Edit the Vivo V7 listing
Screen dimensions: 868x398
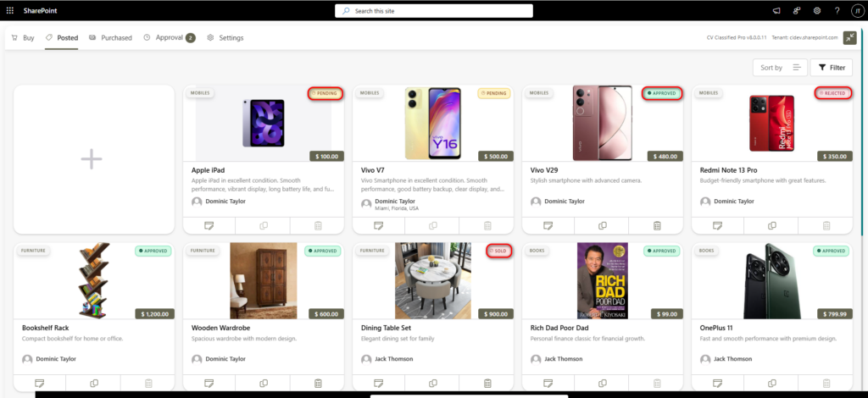(379, 225)
